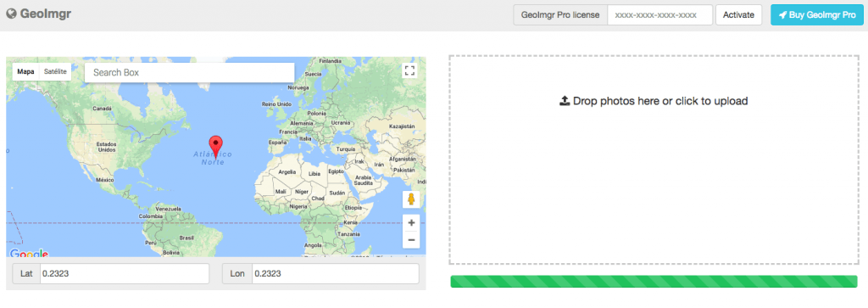Click the Lon label
This screenshot has height=308, width=868.
click(237, 274)
